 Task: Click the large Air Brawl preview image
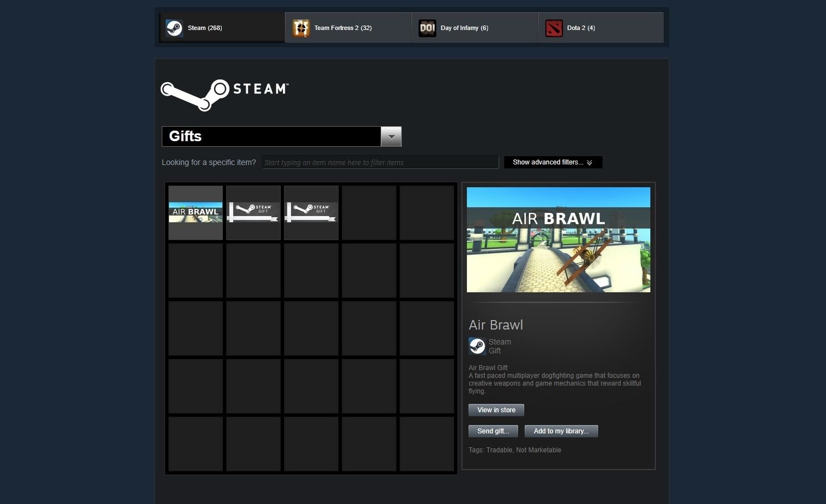pyautogui.click(x=559, y=239)
